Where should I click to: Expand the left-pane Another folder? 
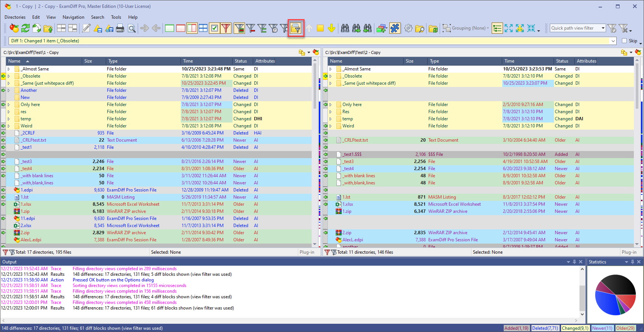9,90
